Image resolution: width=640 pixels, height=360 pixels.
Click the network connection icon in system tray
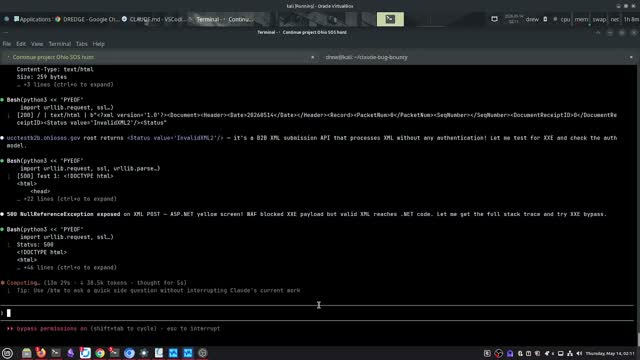(x=570, y=353)
